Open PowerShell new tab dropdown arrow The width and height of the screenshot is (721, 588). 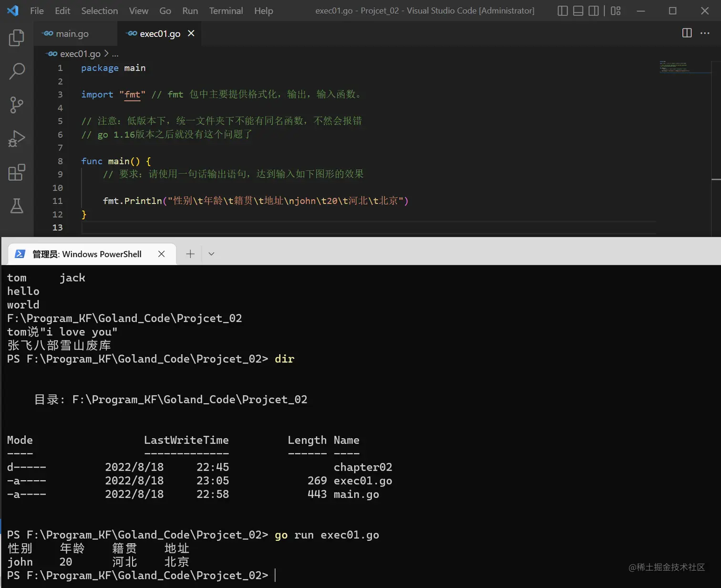211,254
